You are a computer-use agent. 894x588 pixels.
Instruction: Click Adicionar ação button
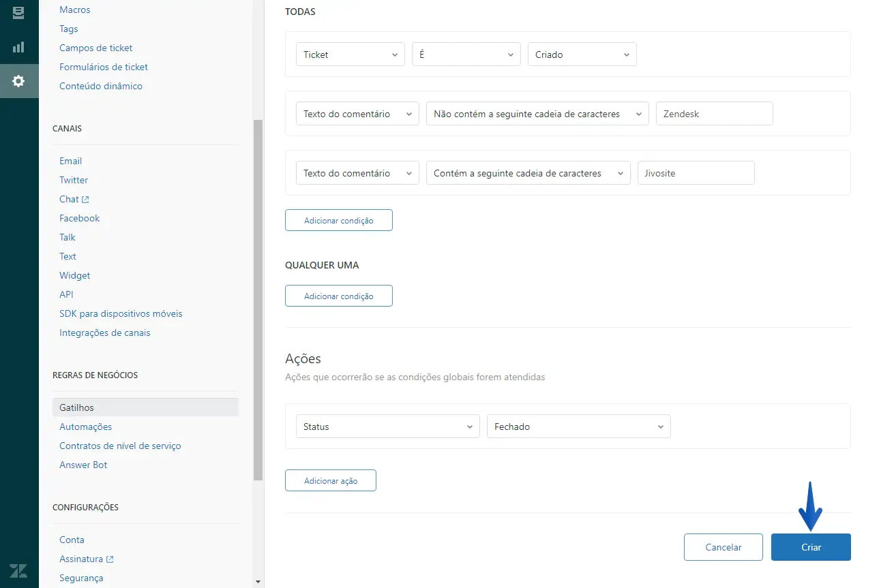click(330, 480)
